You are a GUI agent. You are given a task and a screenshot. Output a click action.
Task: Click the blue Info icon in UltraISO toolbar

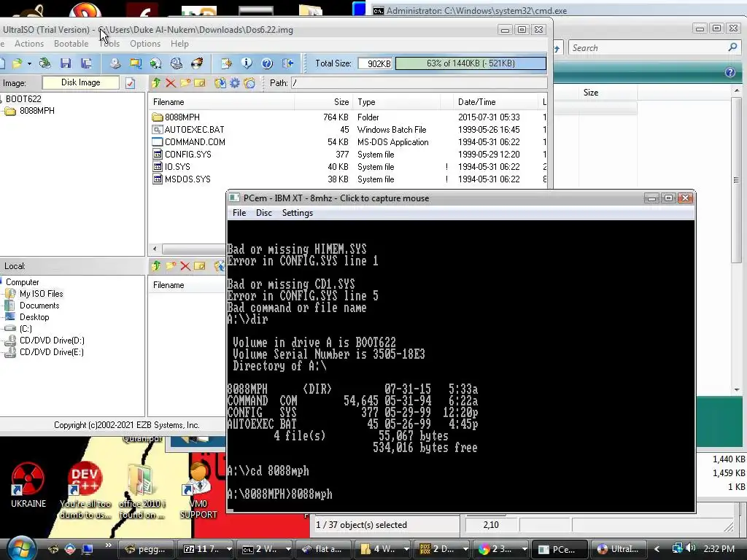coord(247,63)
